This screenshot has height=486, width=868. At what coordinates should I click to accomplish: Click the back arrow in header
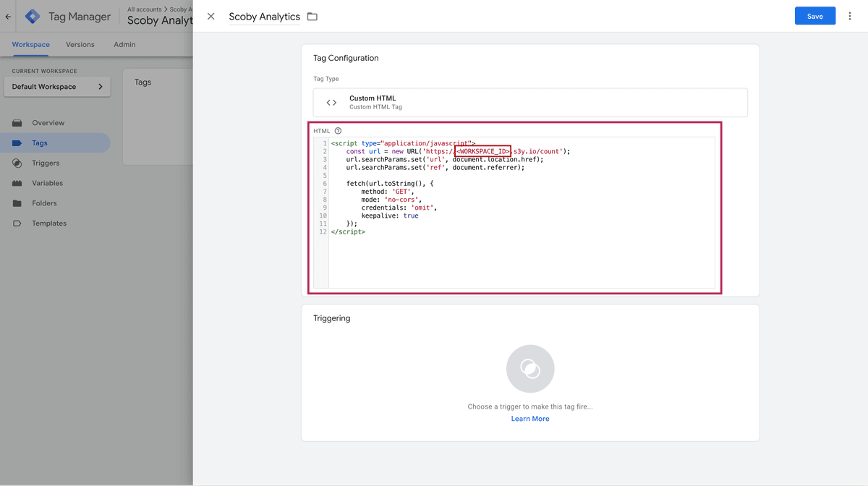[8, 17]
